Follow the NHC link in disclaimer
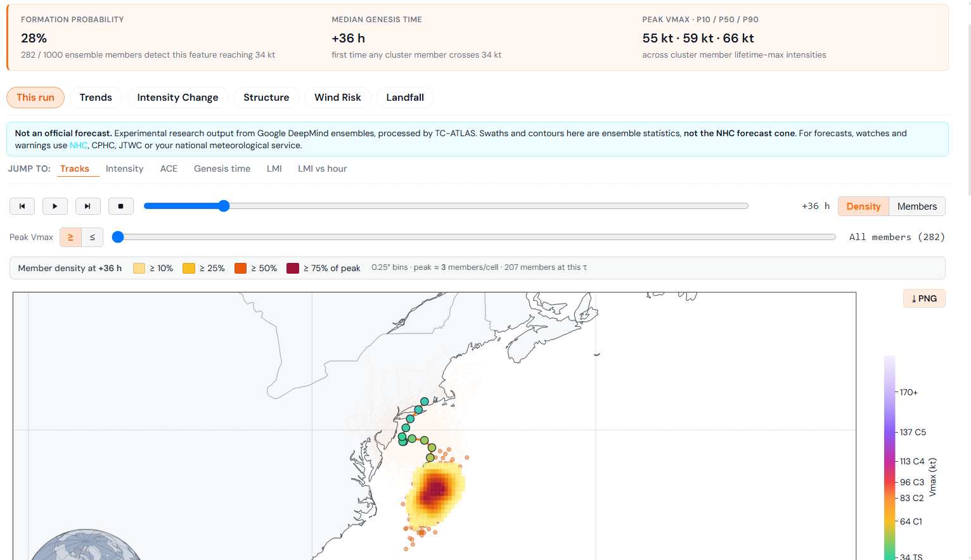 [x=79, y=145]
